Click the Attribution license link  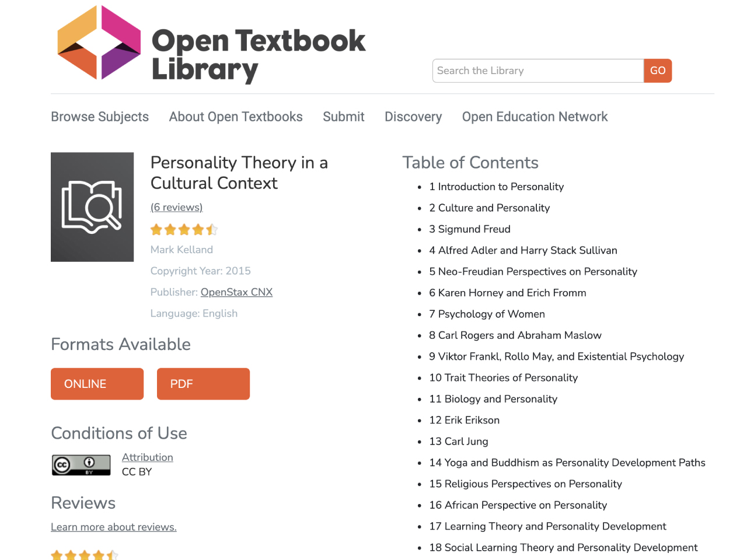pyautogui.click(x=147, y=457)
